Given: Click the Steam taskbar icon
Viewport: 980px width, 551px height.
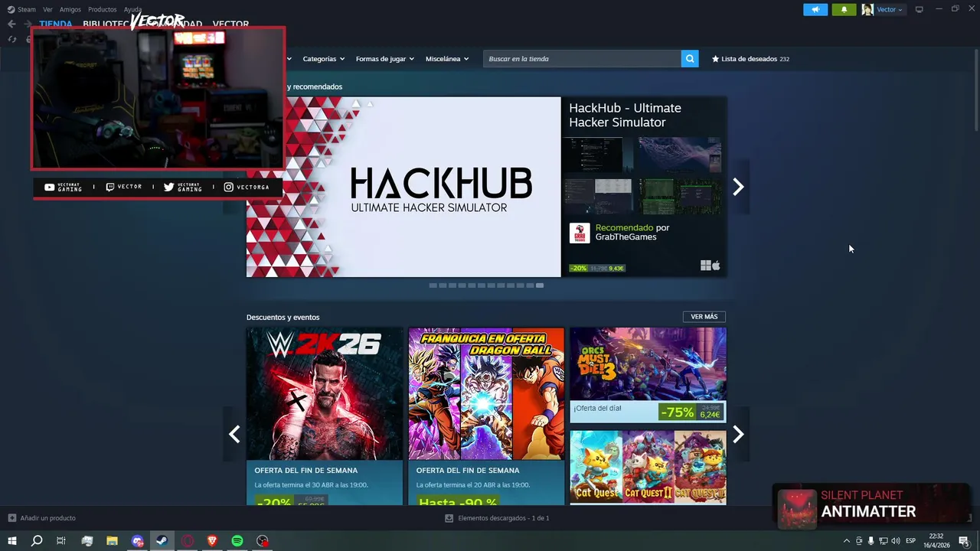Looking at the screenshot, I should coord(162,541).
